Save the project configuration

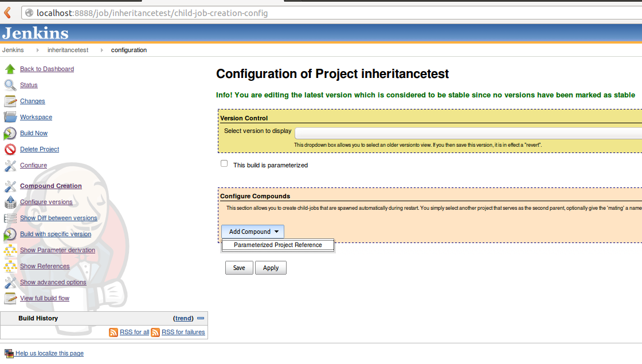[x=239, y=267]
